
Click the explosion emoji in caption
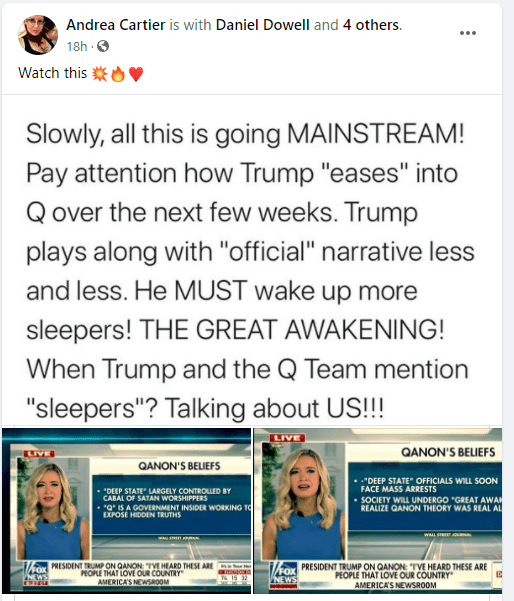100,73
